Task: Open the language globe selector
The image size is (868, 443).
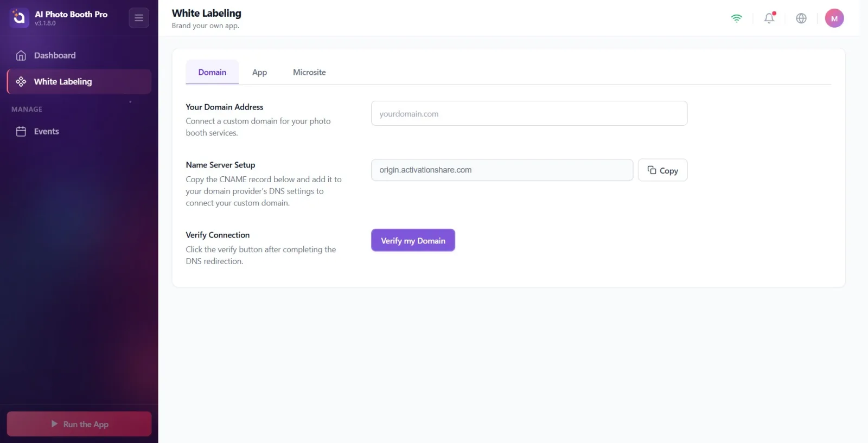Action: pyautogui.click(x=801, y=18)
